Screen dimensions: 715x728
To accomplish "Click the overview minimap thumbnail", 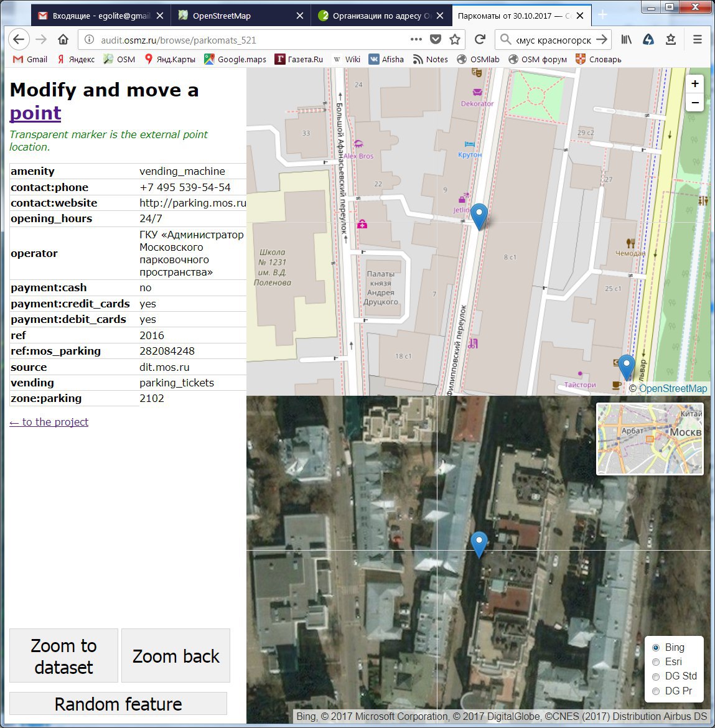I will pos(650,439).
